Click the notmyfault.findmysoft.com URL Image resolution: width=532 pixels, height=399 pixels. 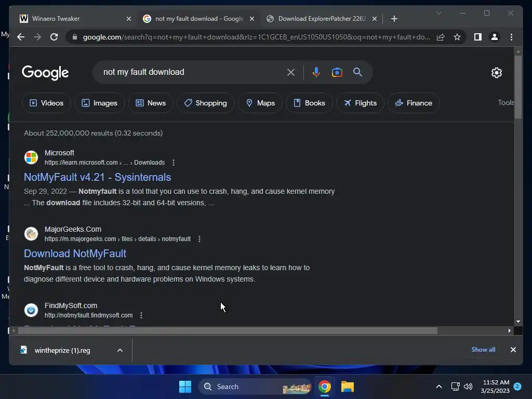88,315
